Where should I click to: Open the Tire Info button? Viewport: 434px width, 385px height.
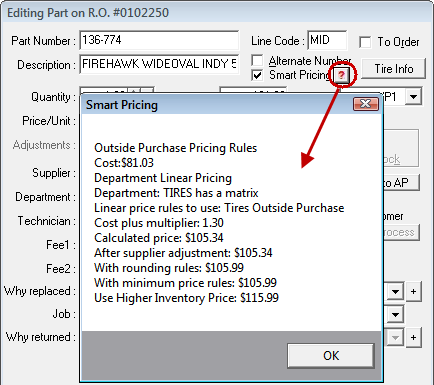pos(393,69)
